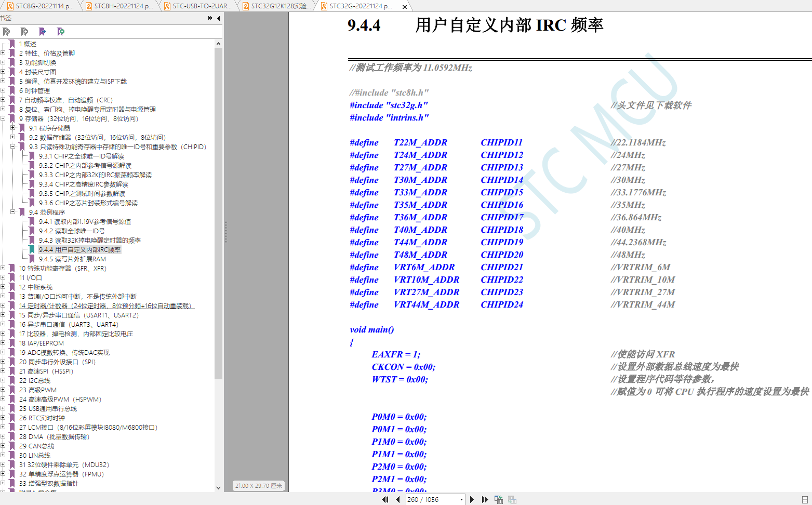Expand the 14 定时器/计数器 node
This screenshot has height=505, width=812.
[x=3, y=305]
